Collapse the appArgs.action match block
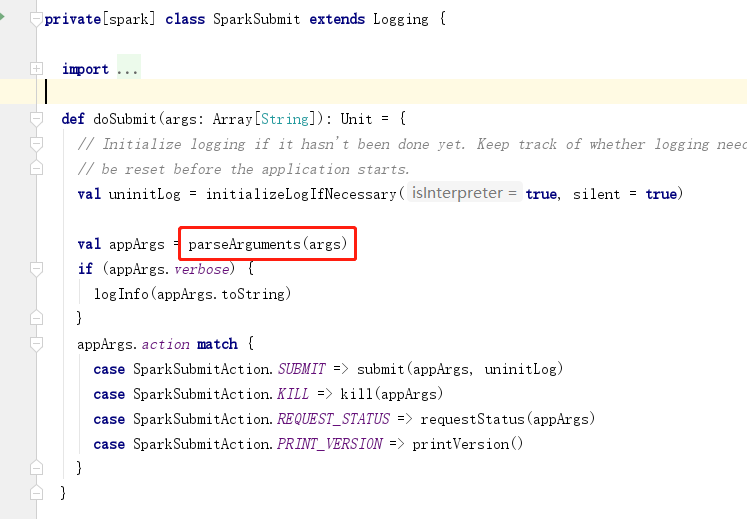Image resolution: width=747 pixels, height=519 pixels. [x=36, y=344]
